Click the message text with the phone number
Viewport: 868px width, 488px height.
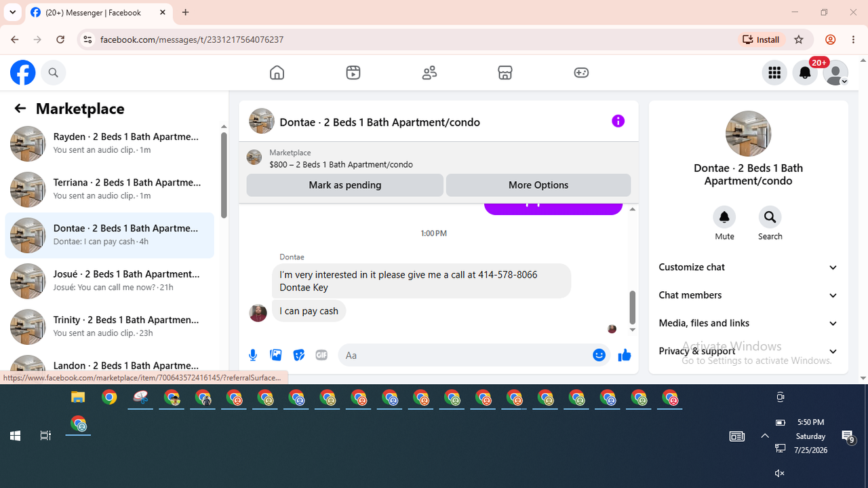(408, 281)
